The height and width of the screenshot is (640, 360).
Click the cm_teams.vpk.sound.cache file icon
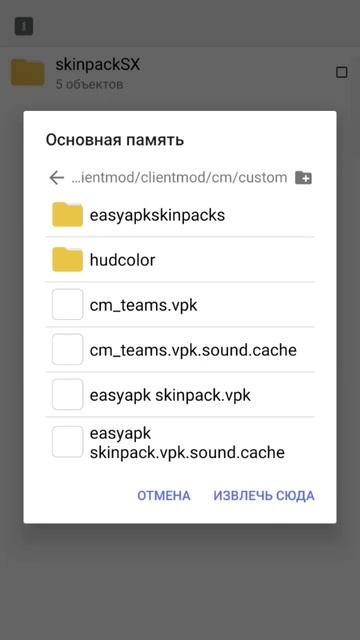(x=67, y=349)
